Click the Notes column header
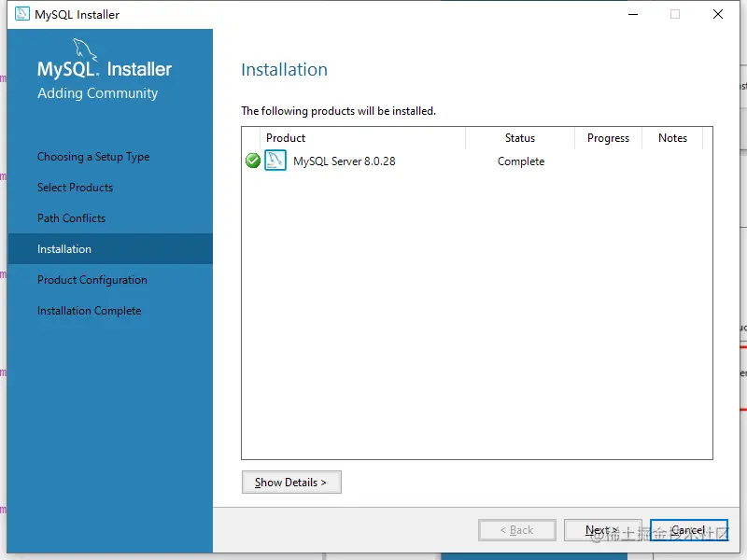This screenshot has width=747, height=560. click(672, 138)
